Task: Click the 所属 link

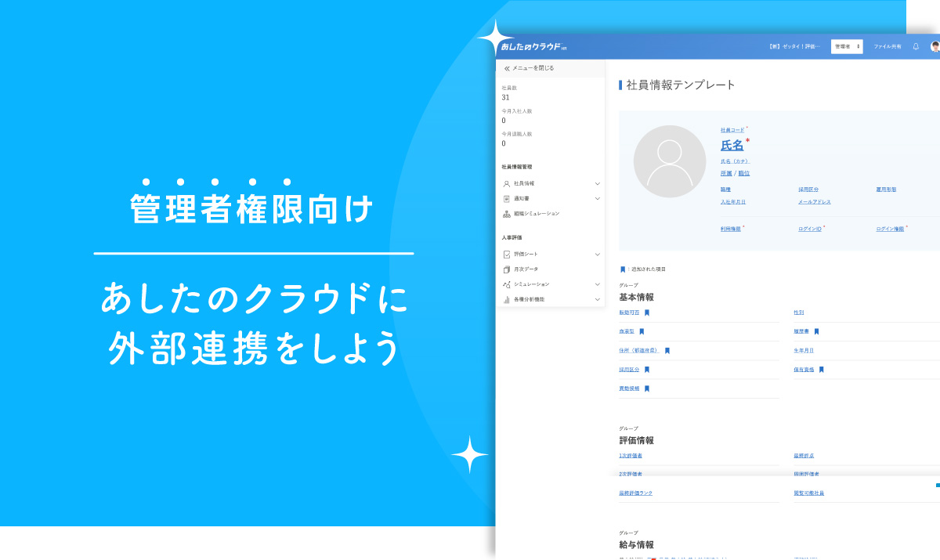Action: click(x=725, y=173)
